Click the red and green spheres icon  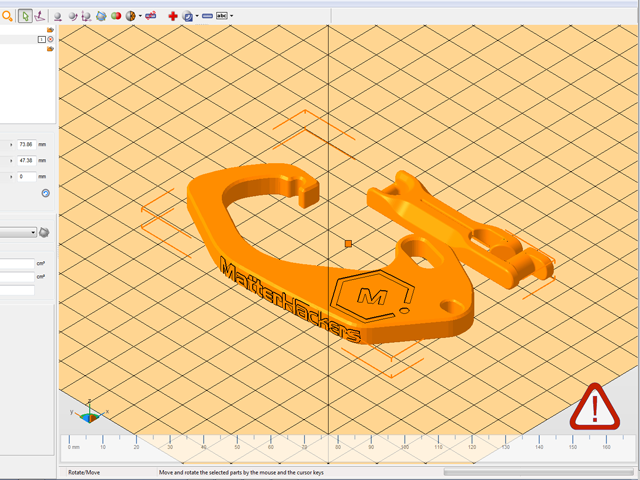pyautogui.click(x=116, y=16)
